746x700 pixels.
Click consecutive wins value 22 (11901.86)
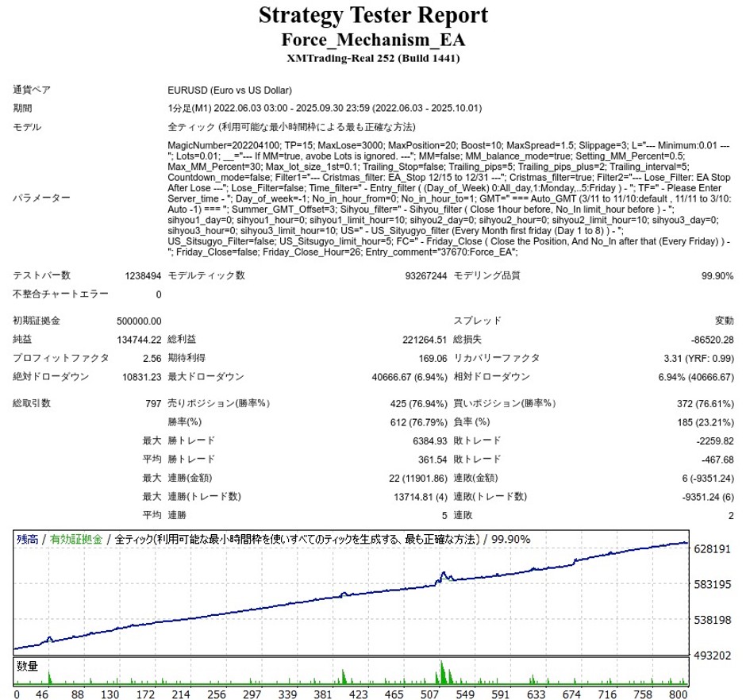[x=417, y=479]
